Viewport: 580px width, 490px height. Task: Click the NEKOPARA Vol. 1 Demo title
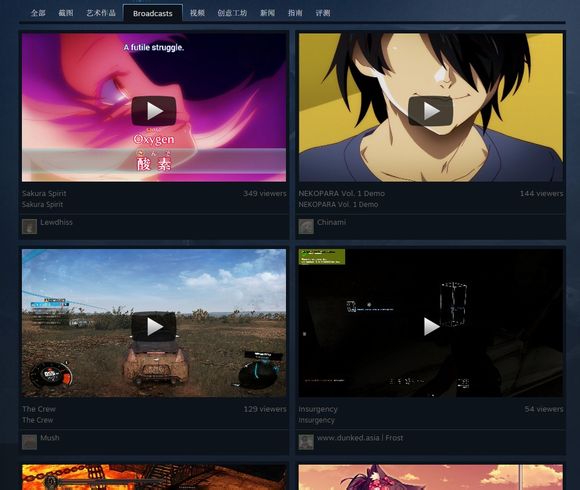pos(341,193)
